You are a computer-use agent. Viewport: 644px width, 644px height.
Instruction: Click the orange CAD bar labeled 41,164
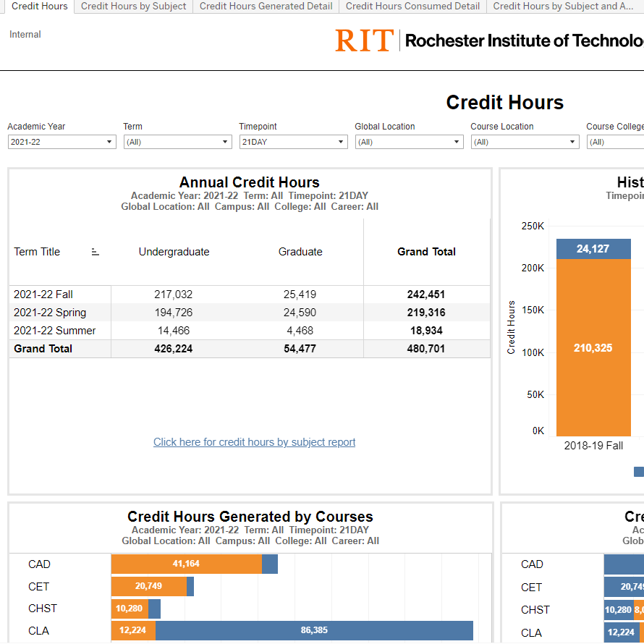(186, 564)
